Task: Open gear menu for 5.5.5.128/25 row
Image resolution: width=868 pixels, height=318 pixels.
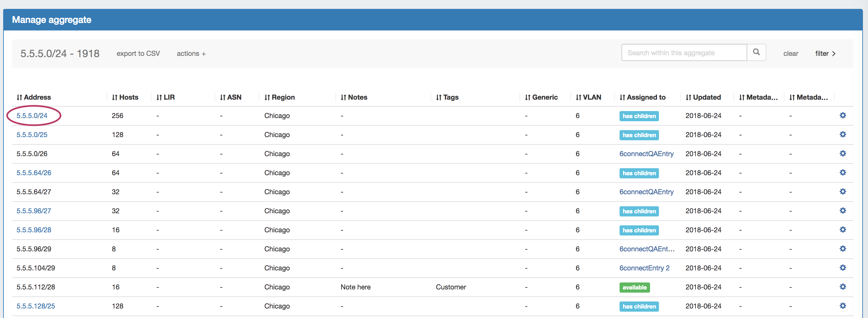Action: (842, 306)
